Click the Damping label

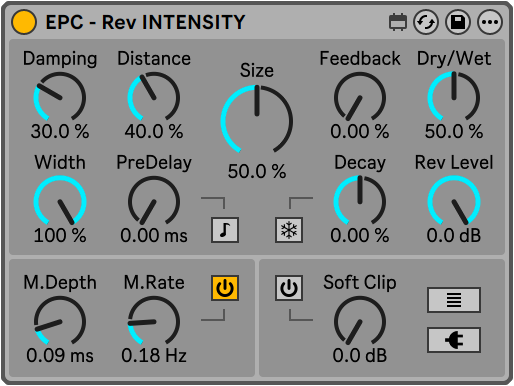pos(60,59)
